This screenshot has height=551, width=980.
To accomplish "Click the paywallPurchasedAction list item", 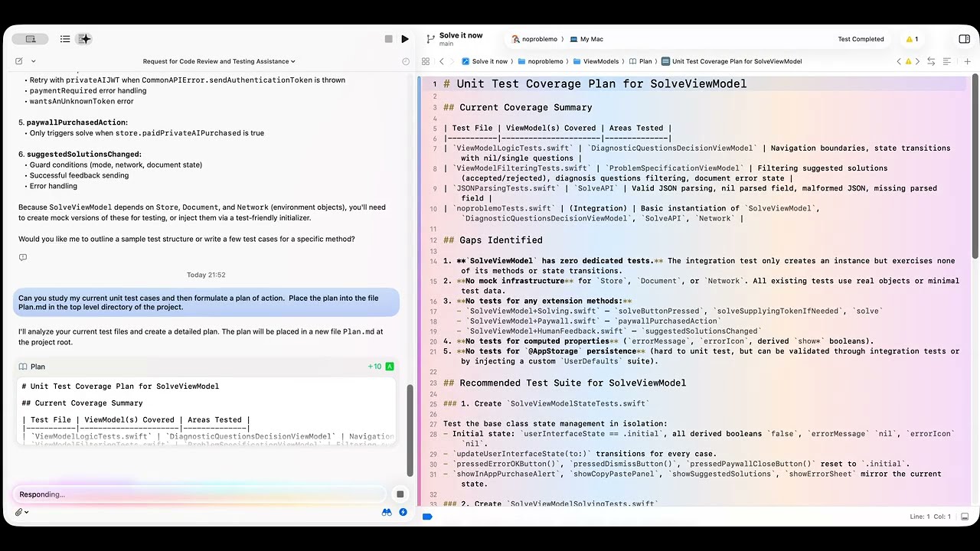I will [73, 122].
